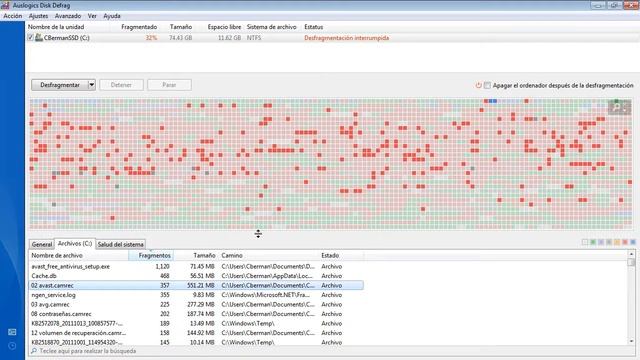Click the CBermanSSD drive icon

39,38
